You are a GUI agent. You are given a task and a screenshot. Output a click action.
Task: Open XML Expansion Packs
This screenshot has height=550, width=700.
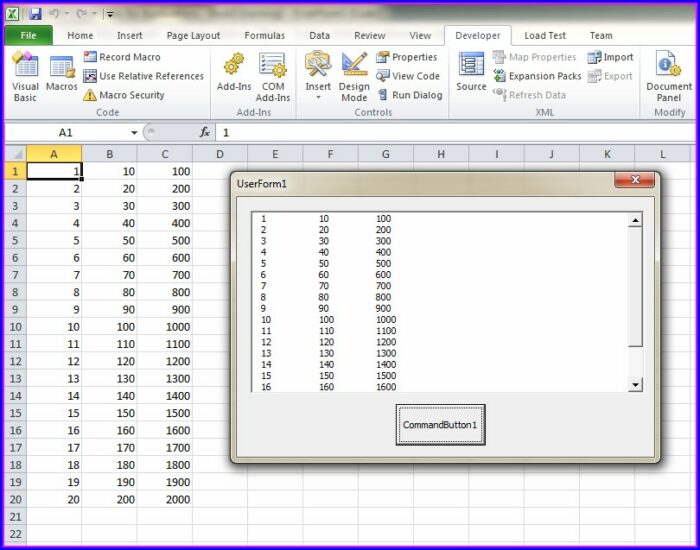(x=537, y=76)
